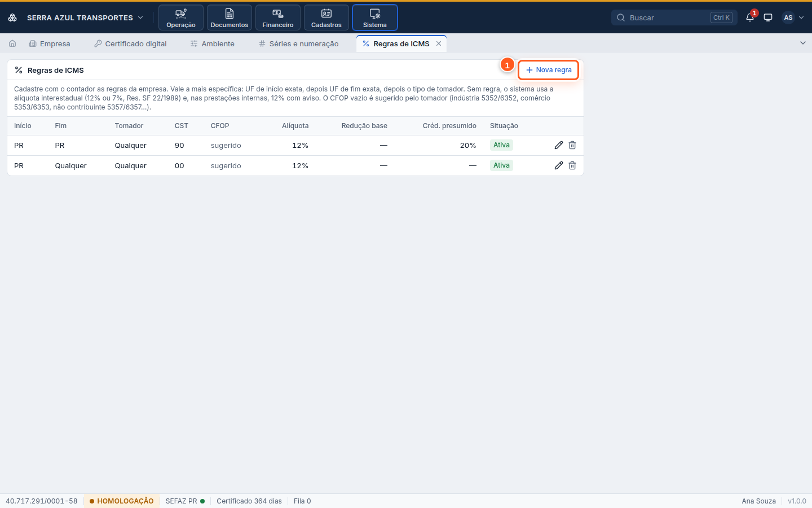Click the Tomador column header
The height and width of the screenshot is (508, 812).
click(x=129, y=126)
